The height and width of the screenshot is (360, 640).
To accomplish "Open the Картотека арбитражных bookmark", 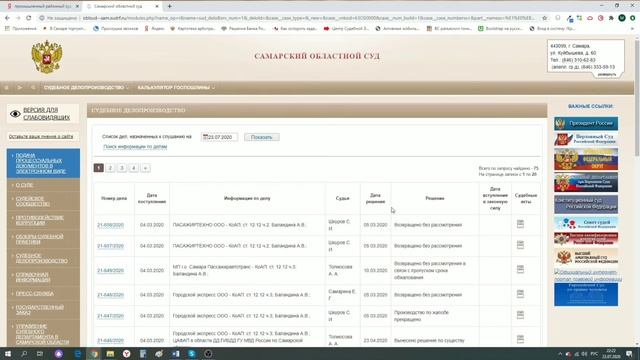I will (x=193, y=29).
